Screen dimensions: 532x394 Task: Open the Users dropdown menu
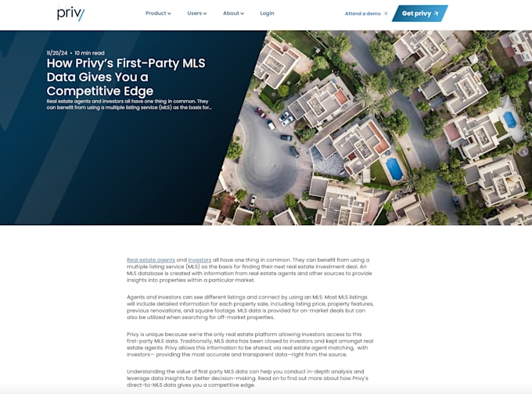(197, 13)
